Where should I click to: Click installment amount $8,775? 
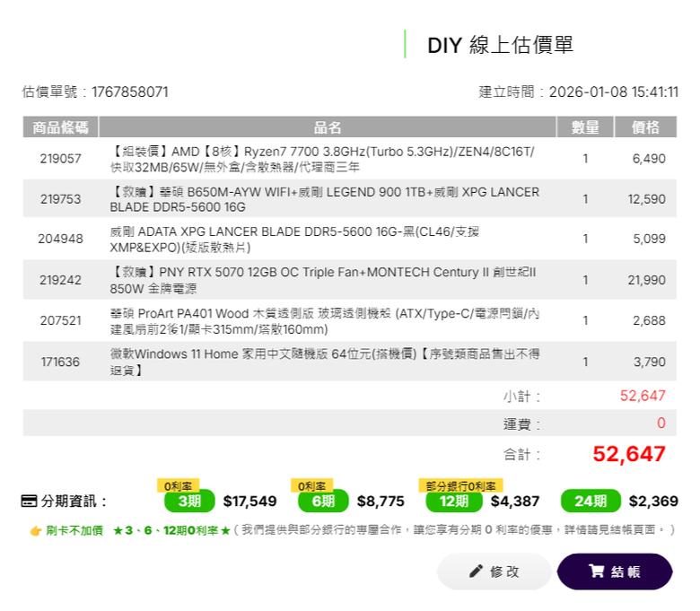[x=381, y=502]
